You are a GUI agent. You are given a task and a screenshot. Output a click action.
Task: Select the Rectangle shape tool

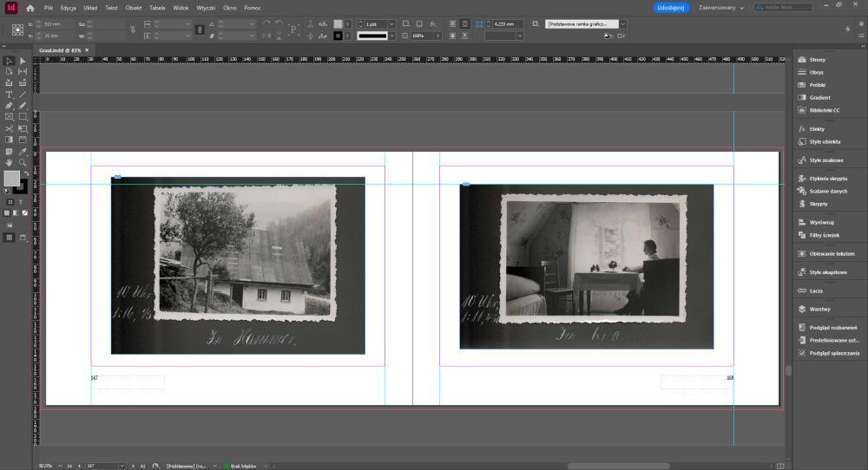[x=23, y=117]
